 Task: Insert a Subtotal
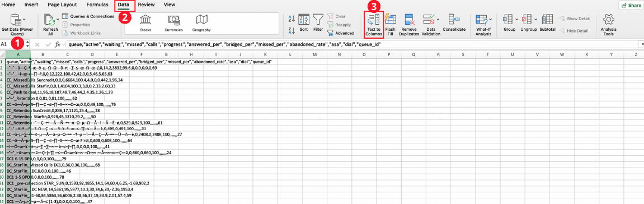point(547,23)
